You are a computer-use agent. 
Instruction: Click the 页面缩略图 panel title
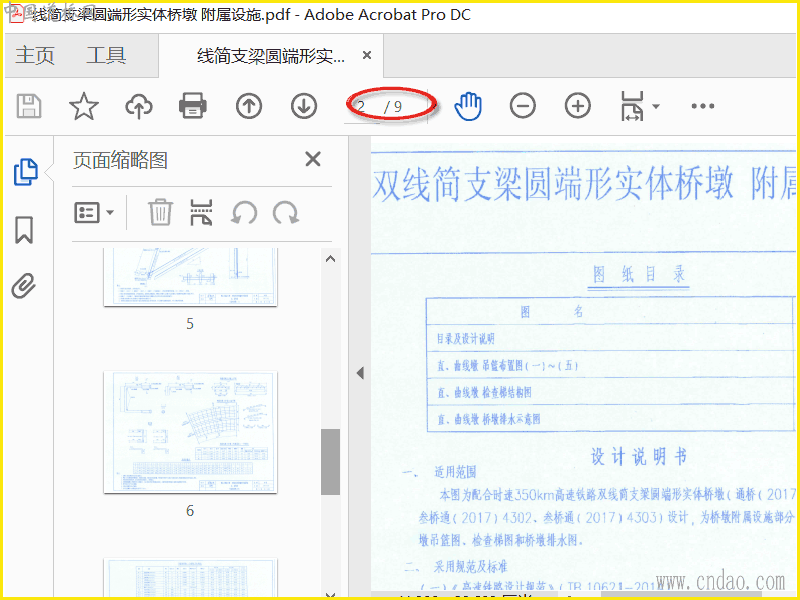(120, 160)
